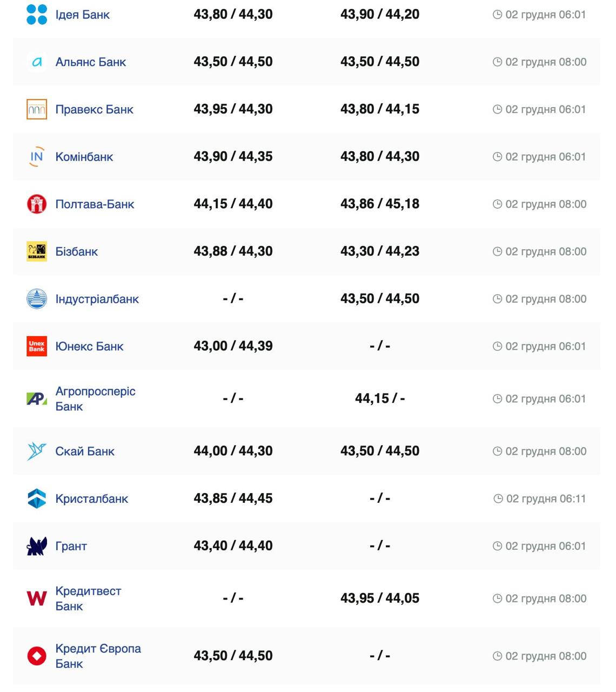Viewport: 616px width, 692px height.
Task: Click the Бізбанк yellow logo
Action: [37, 251]
